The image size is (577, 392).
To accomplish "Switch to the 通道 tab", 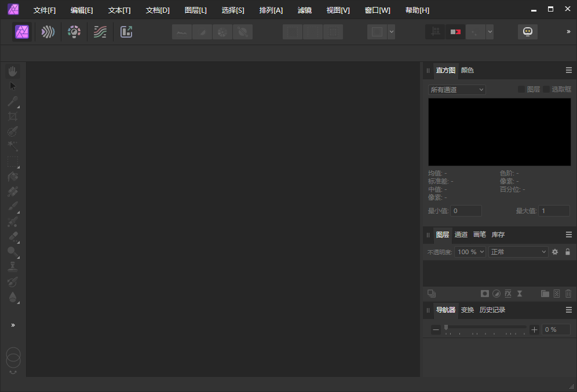I will coord(461,235).
